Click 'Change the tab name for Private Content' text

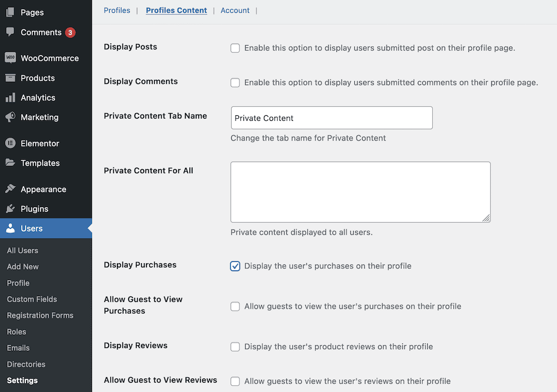(x=308, y=138)
